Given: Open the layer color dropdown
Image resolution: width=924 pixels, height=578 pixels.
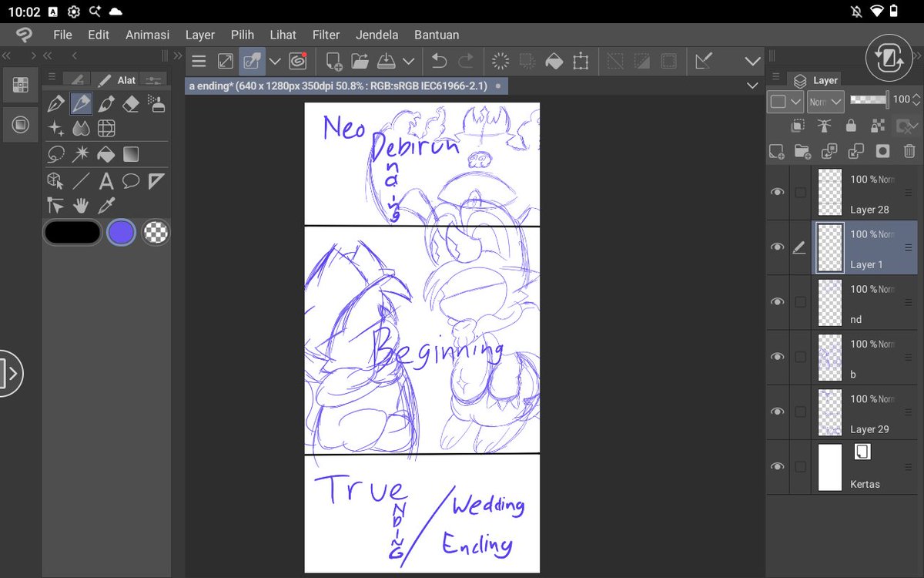Looking at the screenshot, I should point(785,101).
